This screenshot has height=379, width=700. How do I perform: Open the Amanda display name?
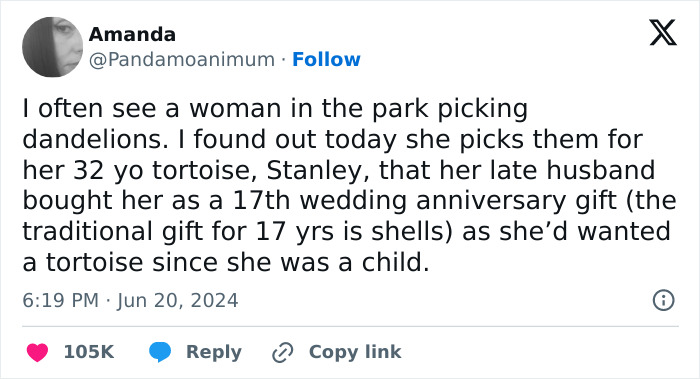click(x=132, y=34)
